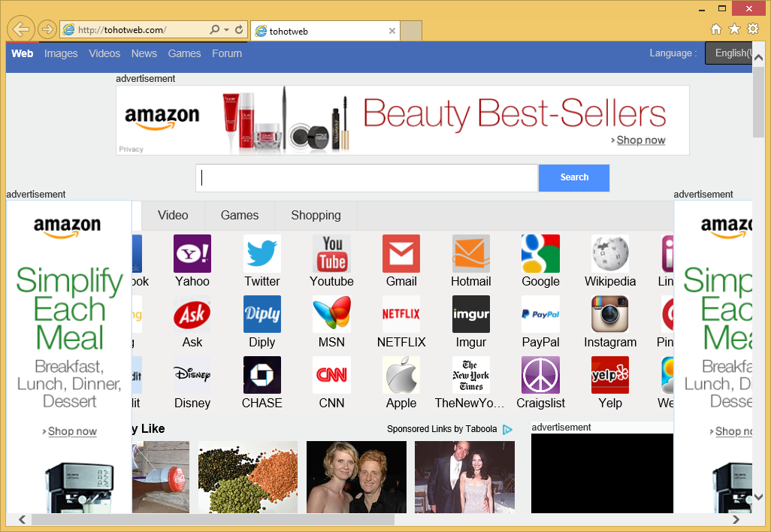Image resolution: width=771 pixels, height=532 pixels.
Task: Open The New York Times icon
Action: pos(471,375)
